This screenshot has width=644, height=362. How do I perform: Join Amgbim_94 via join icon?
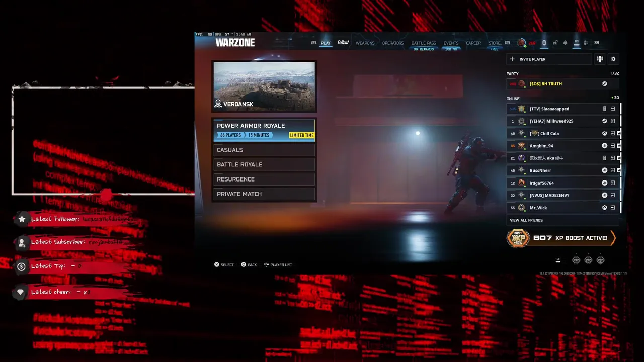(613, 146)
